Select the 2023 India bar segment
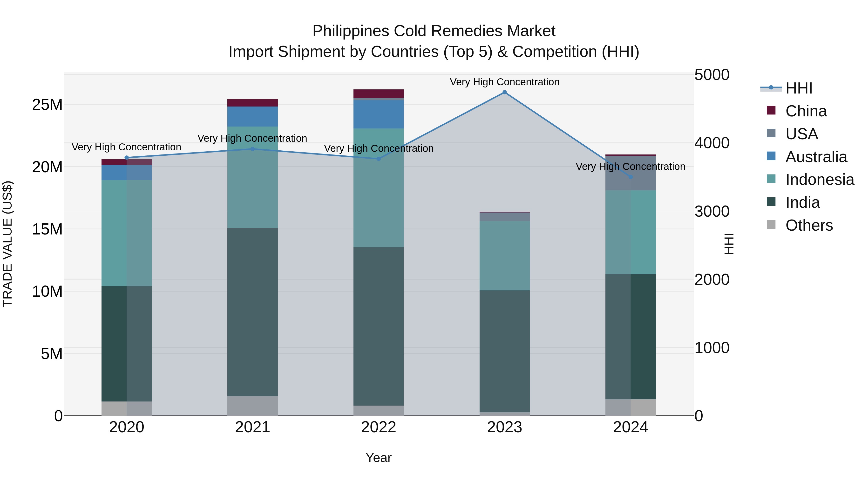Screen dimensions: 868x488 coord(504,351)
